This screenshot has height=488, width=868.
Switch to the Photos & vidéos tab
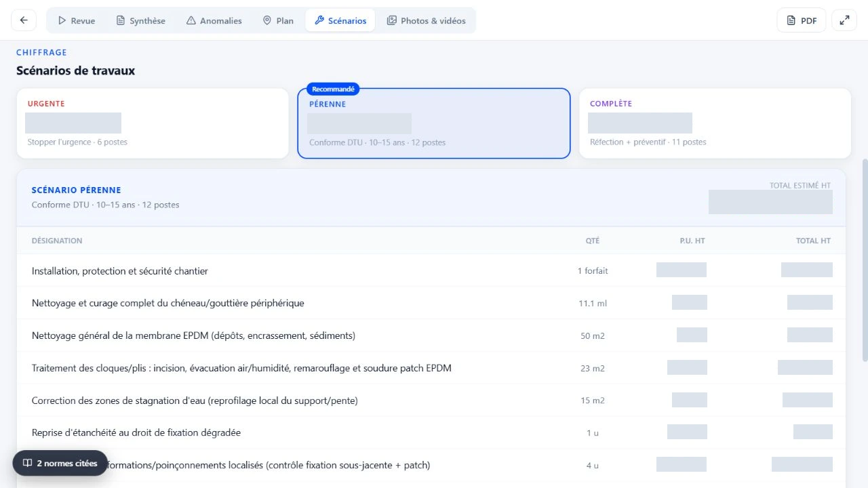tap(427, 21)
